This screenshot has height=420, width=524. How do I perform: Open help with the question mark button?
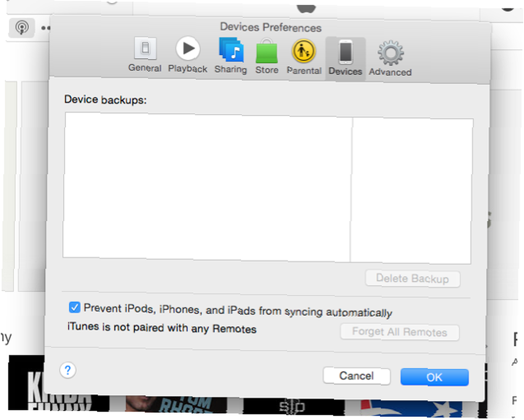point(68,370)
